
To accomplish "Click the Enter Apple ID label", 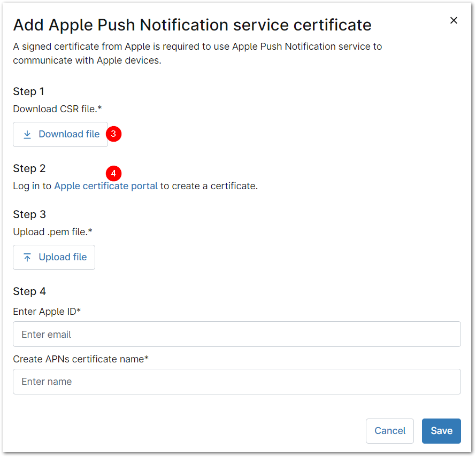I will (47, 311).
